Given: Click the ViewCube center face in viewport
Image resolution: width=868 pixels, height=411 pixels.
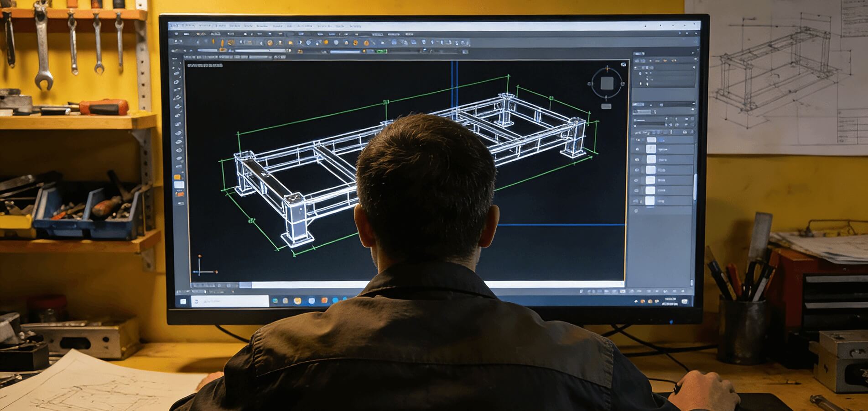Looking at the screenshot, I should 607,84.
